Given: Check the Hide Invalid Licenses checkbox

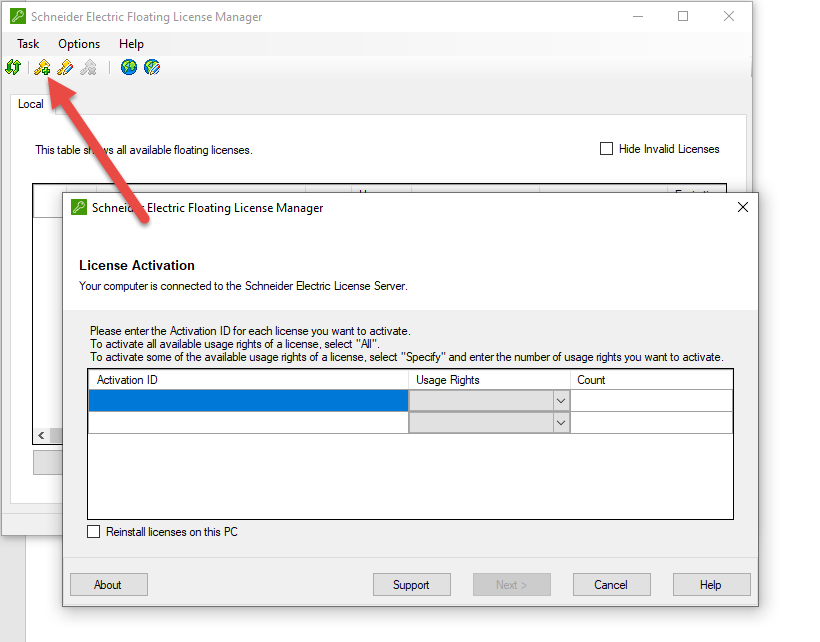Looking at the screenshot, I should pyautogui.click(x=606, y=149).
